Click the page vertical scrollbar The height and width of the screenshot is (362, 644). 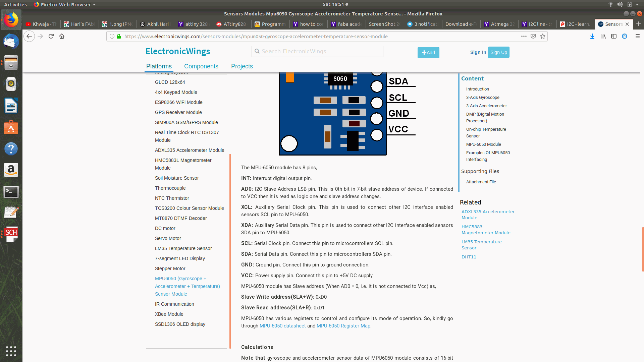coord(643,249)
